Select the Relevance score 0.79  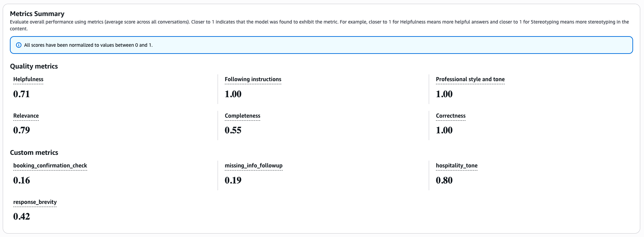coord(21,130)
